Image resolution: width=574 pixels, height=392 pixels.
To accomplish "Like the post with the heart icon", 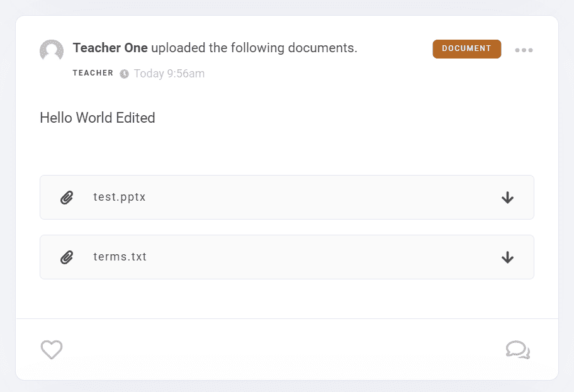I will 52,349.
